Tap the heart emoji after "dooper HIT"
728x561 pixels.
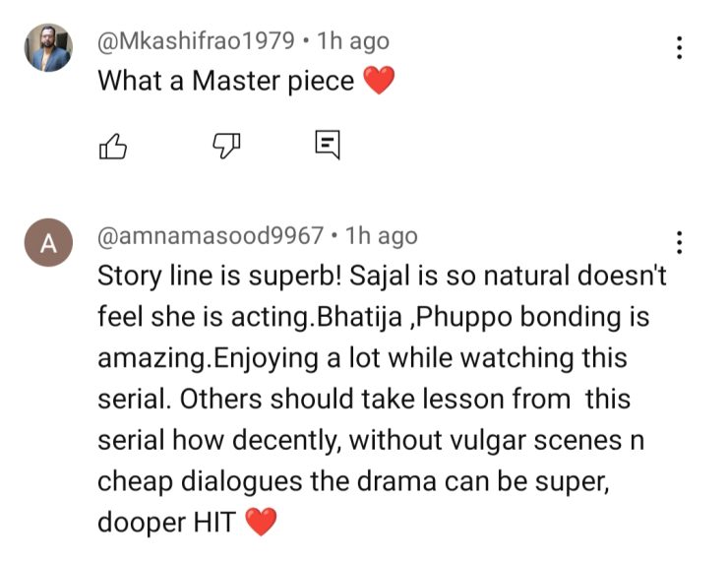(260, 523)
